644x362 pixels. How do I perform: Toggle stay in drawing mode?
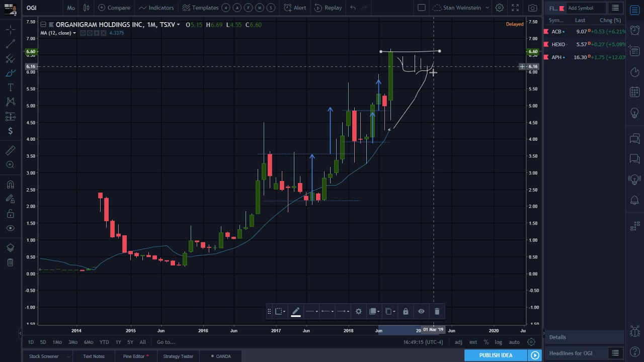[10, 199]
